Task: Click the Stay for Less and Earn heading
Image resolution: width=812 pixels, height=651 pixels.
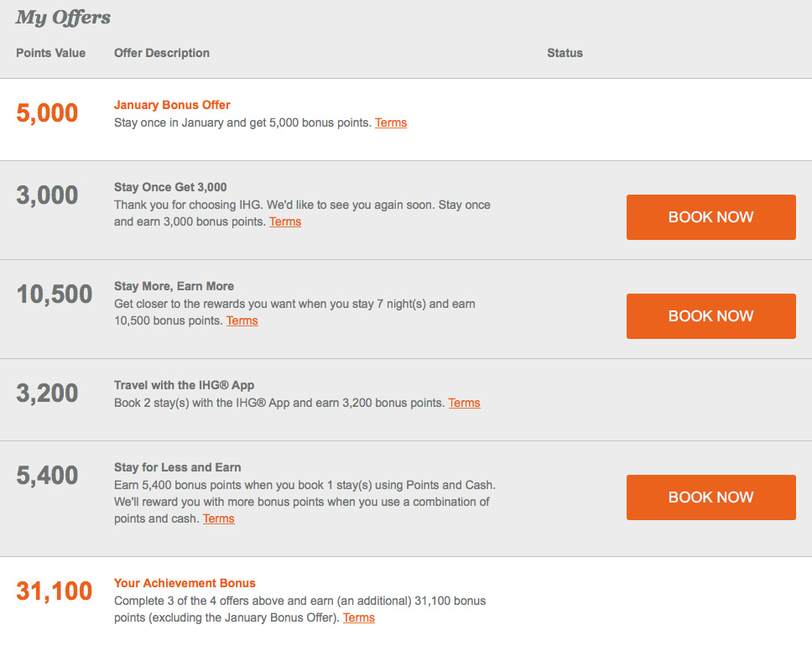Action: pyautogui.click(x=178, y=467)
